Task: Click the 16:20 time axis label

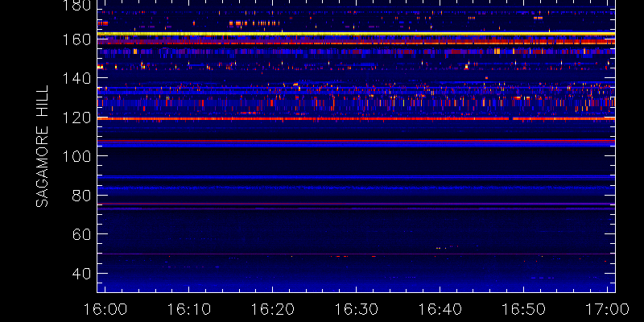Action: click(x=273, y=308)
